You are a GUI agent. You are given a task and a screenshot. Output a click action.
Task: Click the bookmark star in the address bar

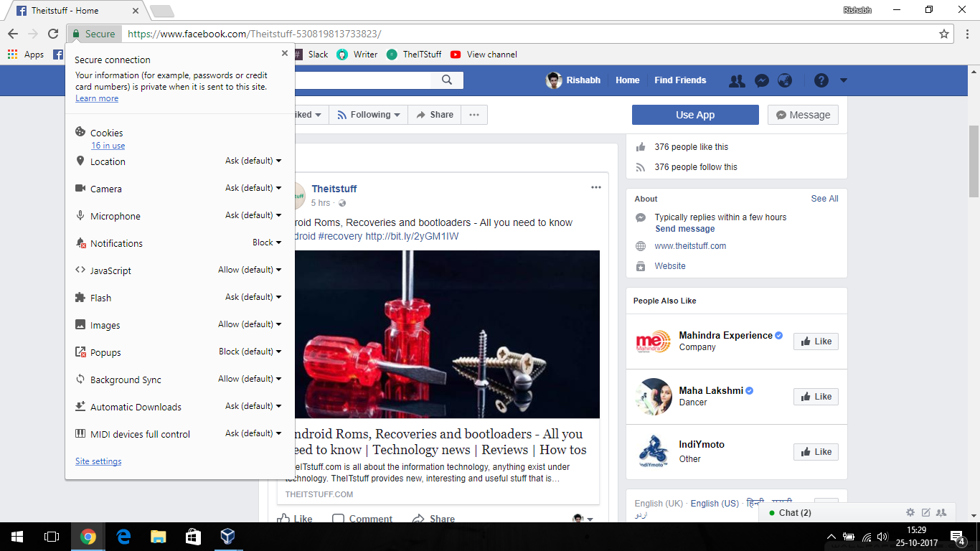coord(946,33)
